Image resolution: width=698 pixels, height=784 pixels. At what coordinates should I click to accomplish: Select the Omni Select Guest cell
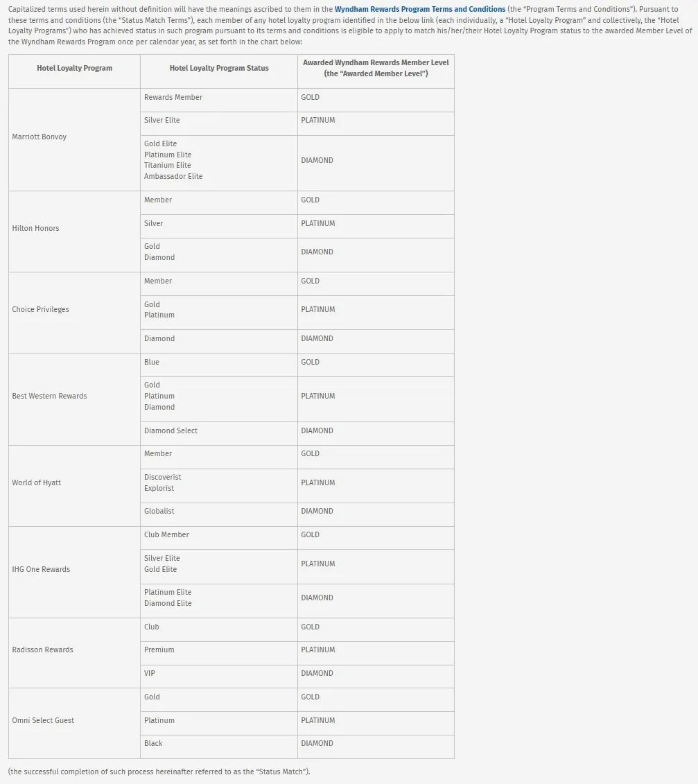[x=43, y=720]
